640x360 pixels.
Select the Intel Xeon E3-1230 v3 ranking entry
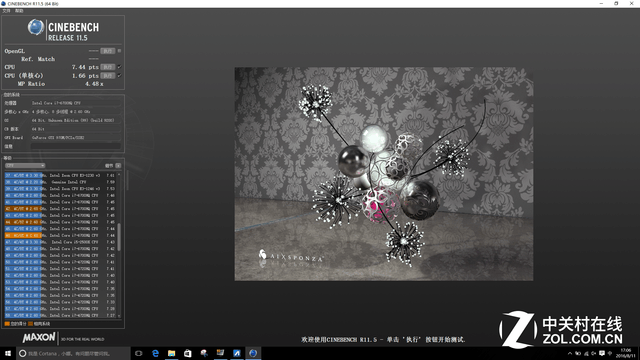[60, 176]
